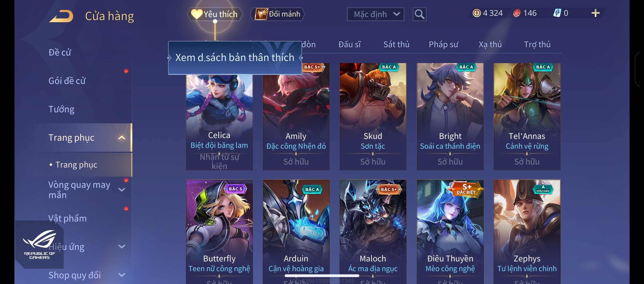Tap the gold coin currency icon
Screen dimensions: 644x284
[x=476, y=13]
